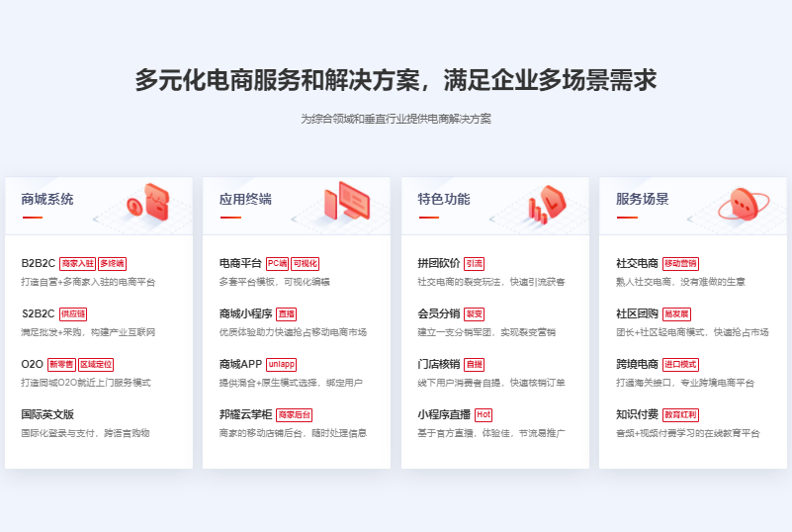Click the chart shield icon in 特色功能 card
This screenshot has height=532, width=792.
tap(546, 202)
